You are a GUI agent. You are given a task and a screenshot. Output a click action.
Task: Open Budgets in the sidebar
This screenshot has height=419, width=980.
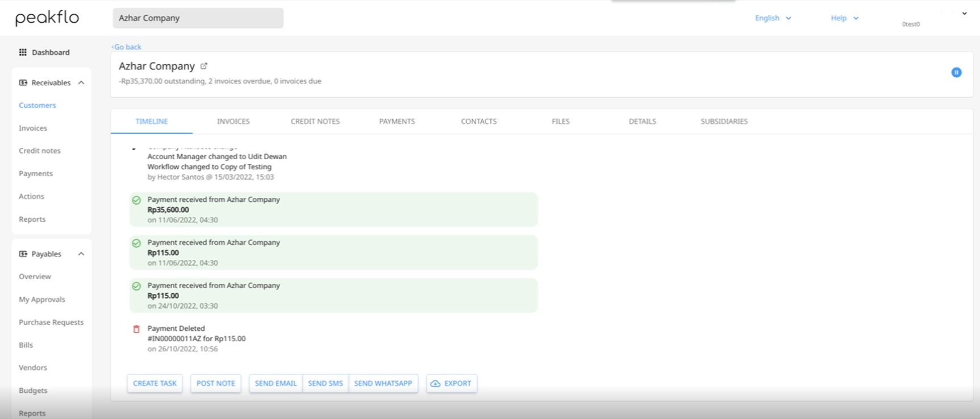coord(33,391)
